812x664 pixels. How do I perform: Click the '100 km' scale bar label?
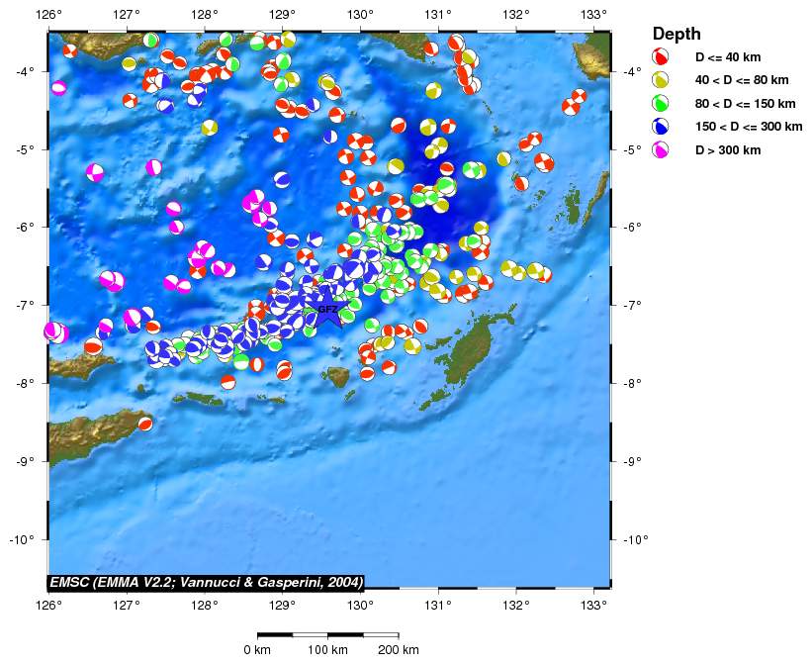pyautogui.click(x=327, y=649)
